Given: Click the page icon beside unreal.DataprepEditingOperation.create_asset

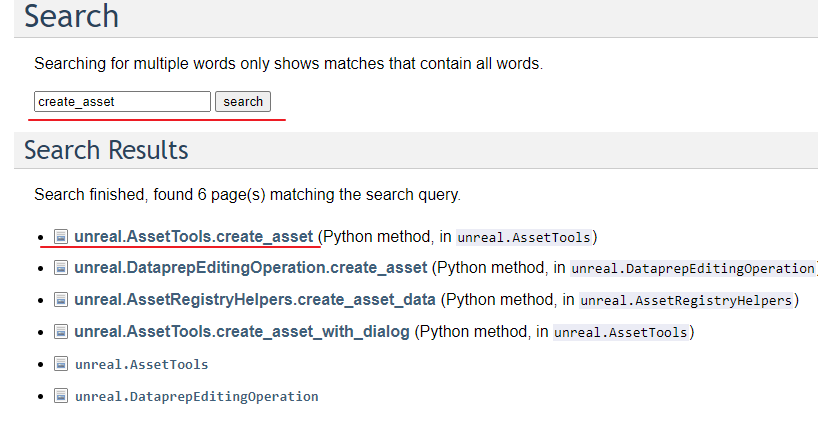Looking at the screenshot, I should [61, 268].
